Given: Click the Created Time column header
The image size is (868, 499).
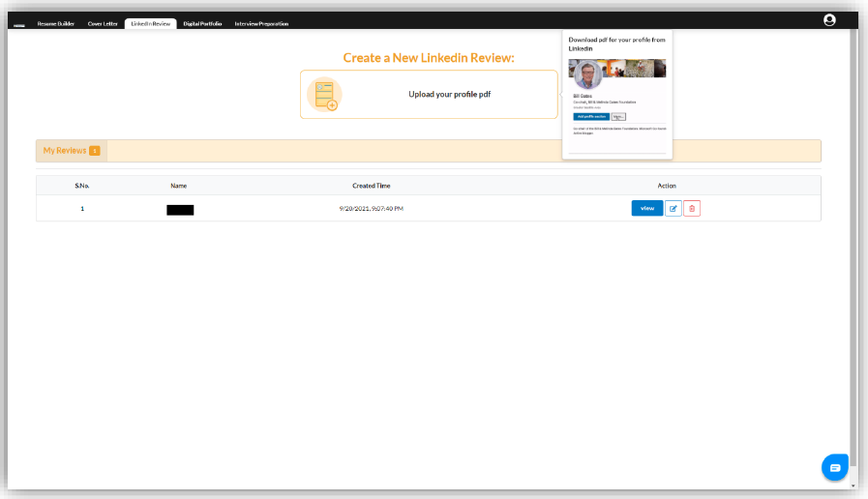Looking at the screenshot, I should coord(371,185).
